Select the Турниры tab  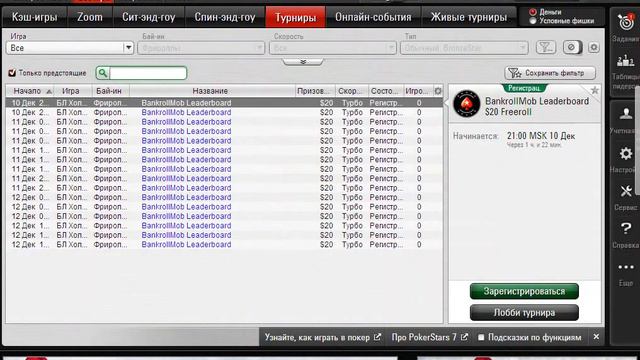296,17
